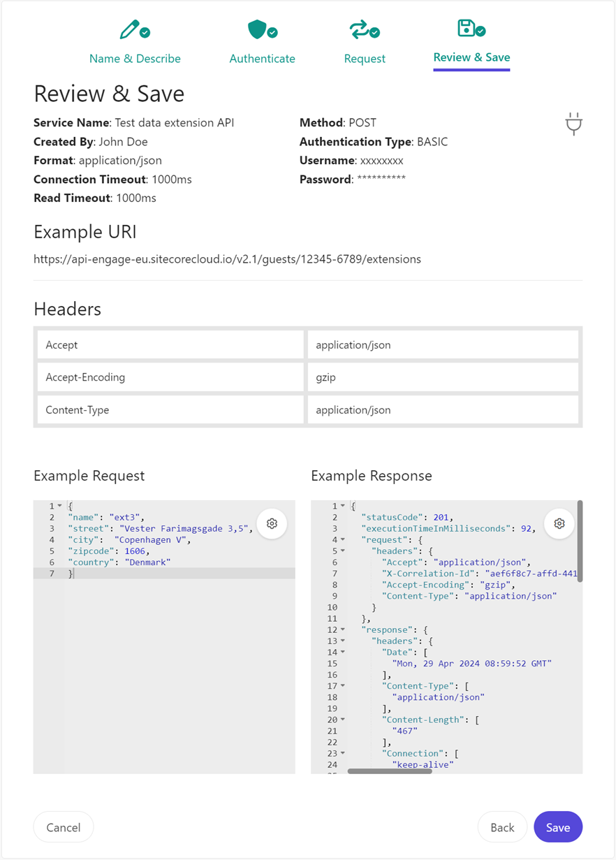Open Example Request editor settings gear
This screenshot has height=860, width=616.
coord(272,523)
